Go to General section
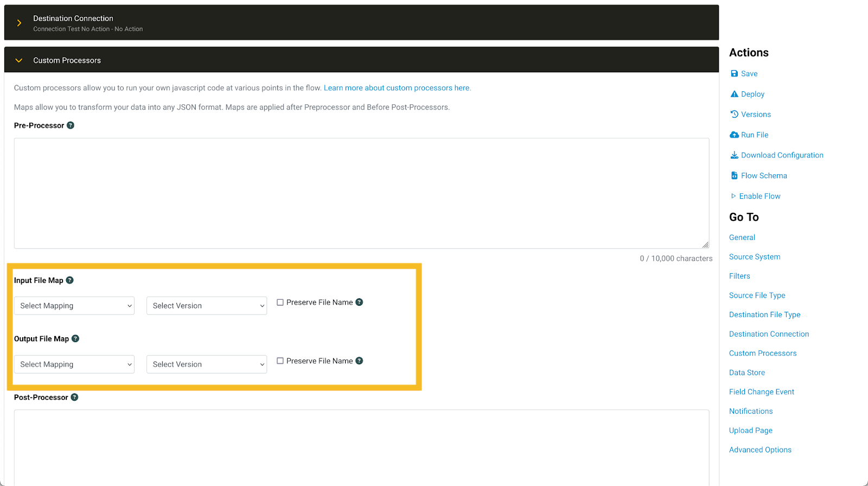 [x=742, y=237]
